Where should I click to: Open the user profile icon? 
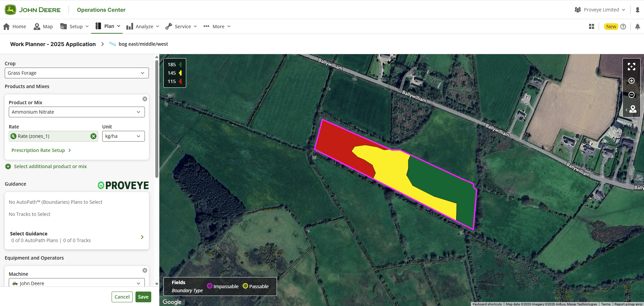tap(638, 10)
